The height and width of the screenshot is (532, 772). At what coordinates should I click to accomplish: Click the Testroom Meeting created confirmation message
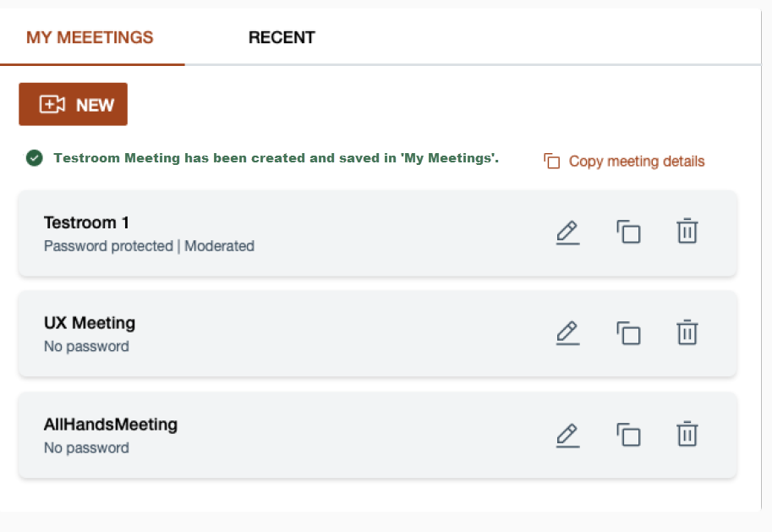coord(276,157)
